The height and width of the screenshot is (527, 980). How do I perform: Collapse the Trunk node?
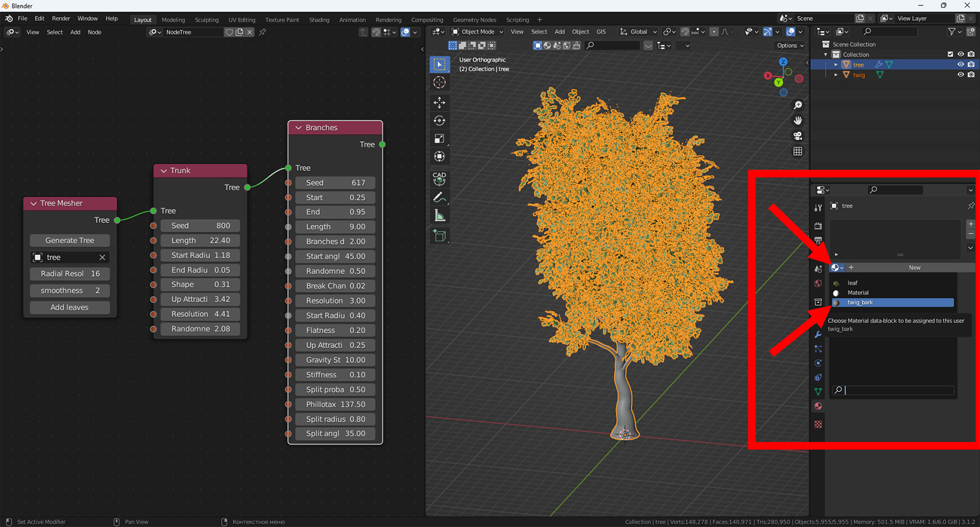pos(164,171)
